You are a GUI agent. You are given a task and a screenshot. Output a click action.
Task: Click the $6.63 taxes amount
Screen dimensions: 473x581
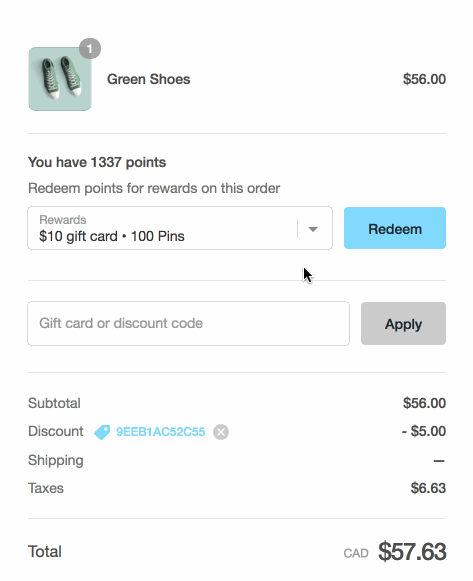tap(428, 488)
